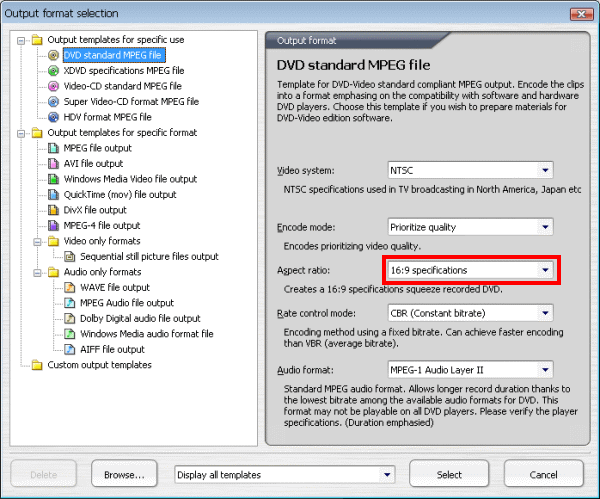Open the Encode mode dropdown
Screen dimensions: 600x499
point(545,227)
